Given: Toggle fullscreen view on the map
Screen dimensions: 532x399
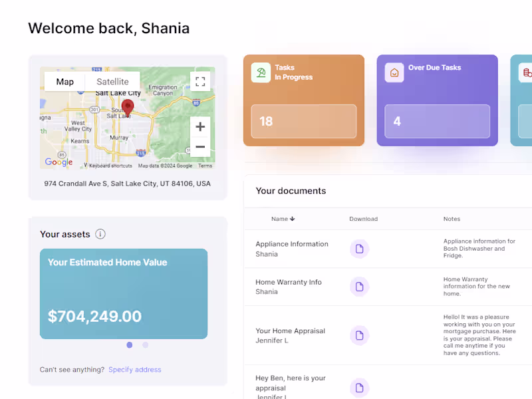Looking at the screenshot, I should (200, 82).
